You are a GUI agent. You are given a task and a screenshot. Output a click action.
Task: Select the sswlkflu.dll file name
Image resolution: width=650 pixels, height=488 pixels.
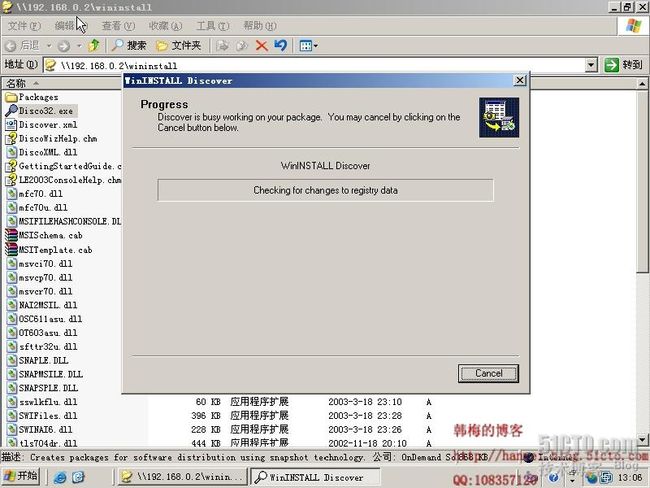click(x=48, y=402)
